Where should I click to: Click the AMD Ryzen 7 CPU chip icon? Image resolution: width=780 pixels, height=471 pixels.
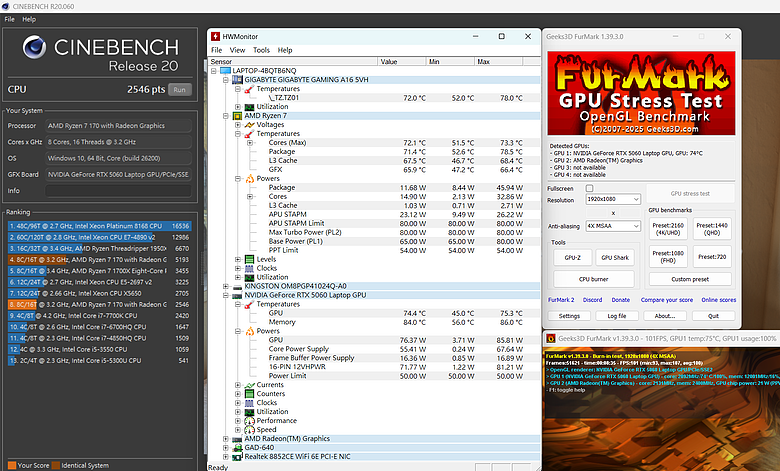(239, 115)
